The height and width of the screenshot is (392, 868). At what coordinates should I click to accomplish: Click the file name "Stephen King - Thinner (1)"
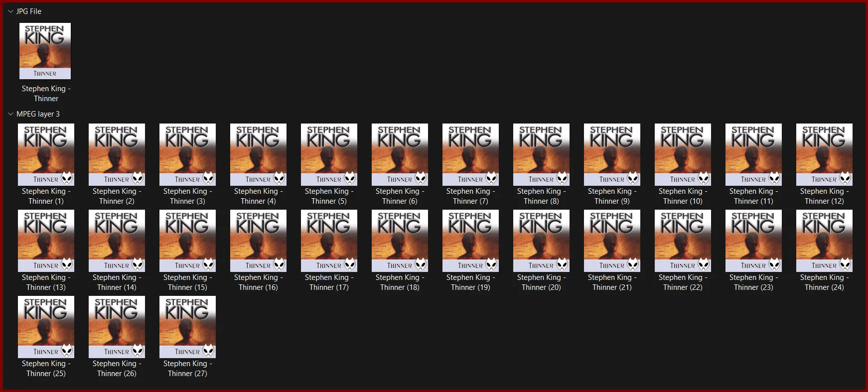point(46,196)
